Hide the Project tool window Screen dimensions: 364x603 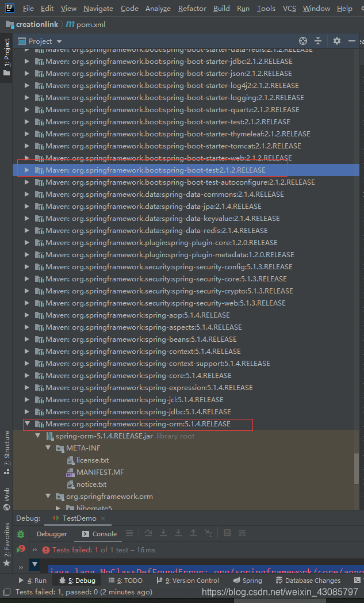(352, 41)
